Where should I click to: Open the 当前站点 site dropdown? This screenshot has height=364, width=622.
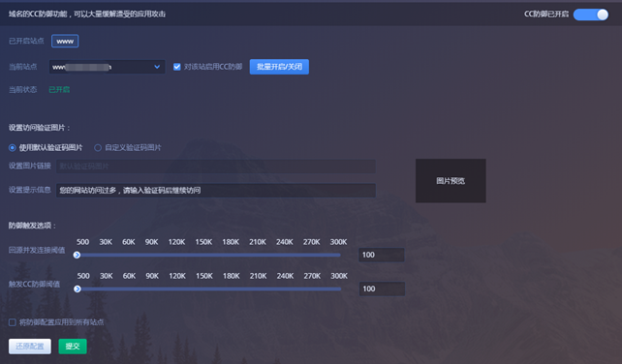pyautogui.click(x=108, y=67)
